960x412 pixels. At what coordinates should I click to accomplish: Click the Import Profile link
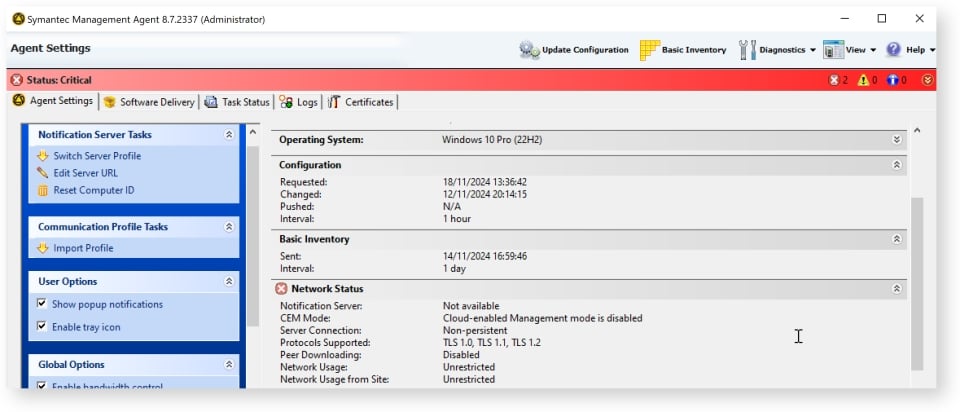[x=83, y=248]
